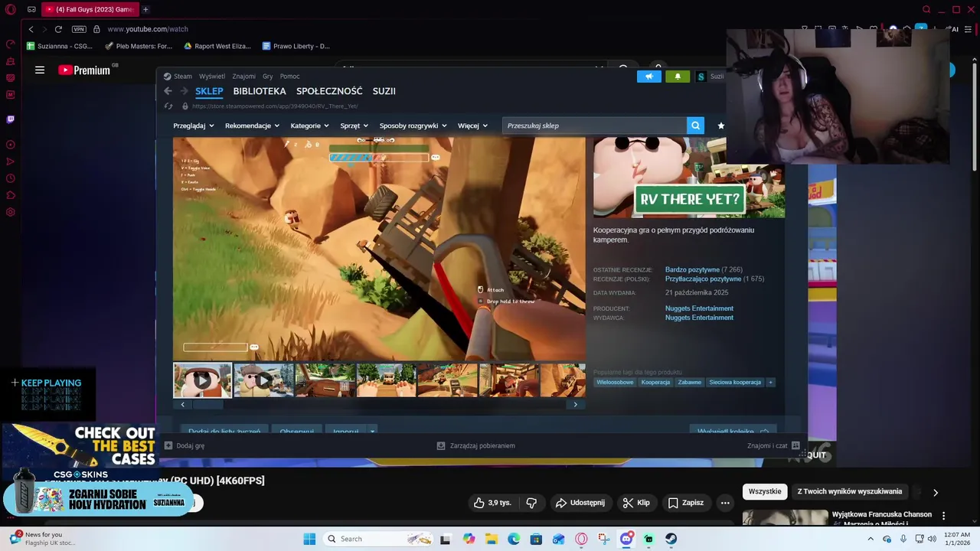Click Steam store URL field
The height and width of the screenshot is (551, 980).
tap(275, 106)
